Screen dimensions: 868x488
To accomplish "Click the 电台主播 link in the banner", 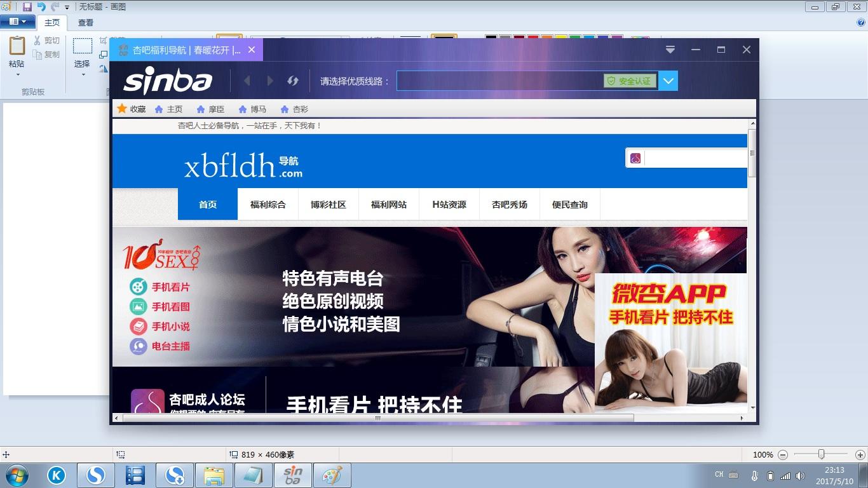I will point(160,346).
